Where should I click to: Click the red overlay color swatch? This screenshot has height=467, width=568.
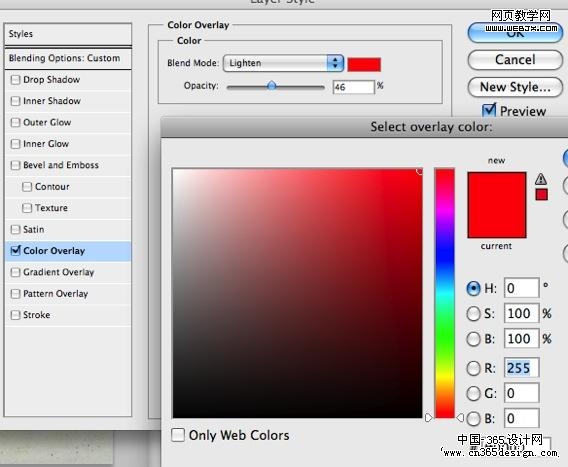click(364, 64)
